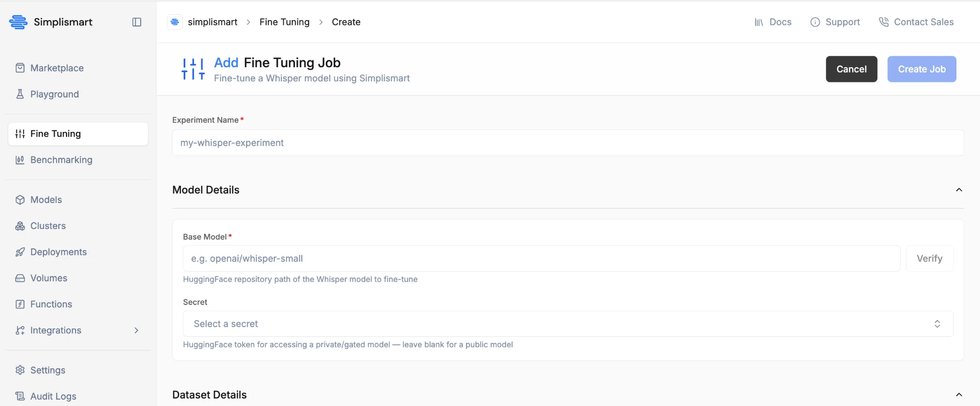
Task: Click the Settings gear icon
Action: tap(20, 370)
